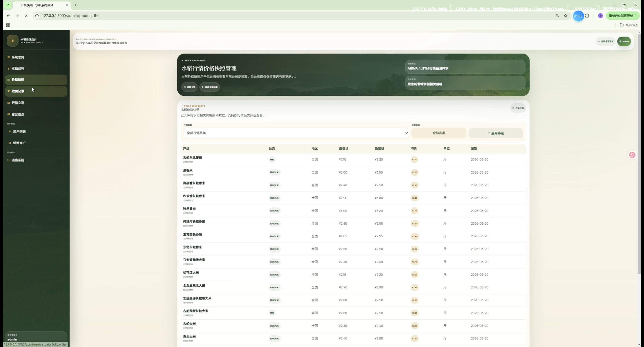
Task: Open the tab search chevron dropdown
Action: (x=8, y=5)
